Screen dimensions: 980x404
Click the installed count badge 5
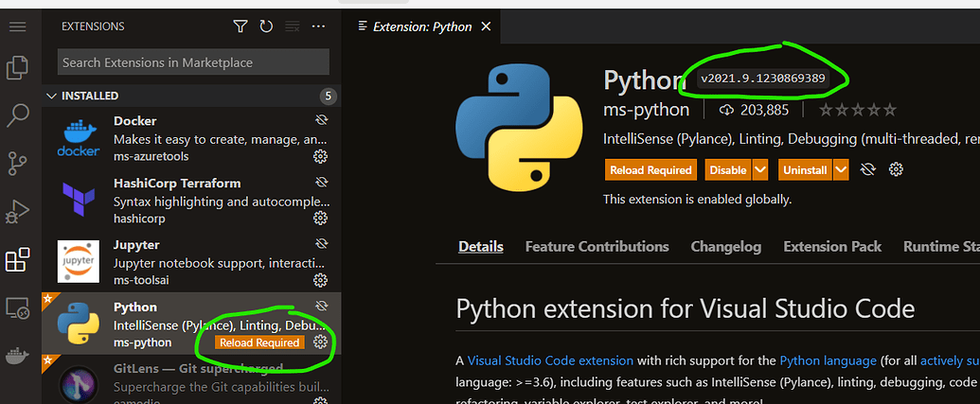pyautogui.click(x=329, y=97)
